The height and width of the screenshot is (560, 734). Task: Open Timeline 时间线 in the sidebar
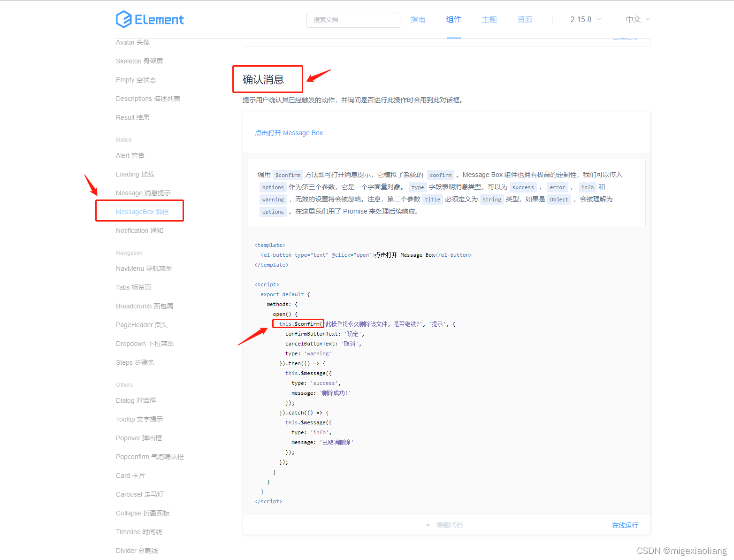[x=139, y=532]
